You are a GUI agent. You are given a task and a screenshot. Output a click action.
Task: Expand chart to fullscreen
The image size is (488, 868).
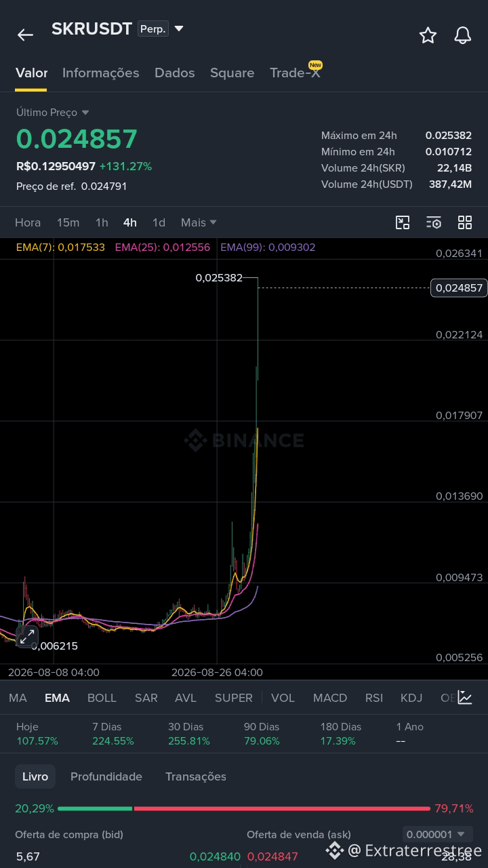point(26,636)
